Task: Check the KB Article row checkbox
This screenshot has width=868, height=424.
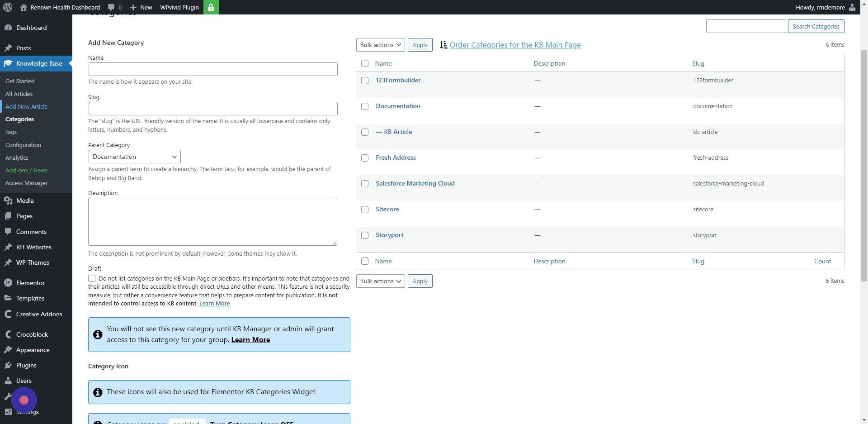Action: 365,132
